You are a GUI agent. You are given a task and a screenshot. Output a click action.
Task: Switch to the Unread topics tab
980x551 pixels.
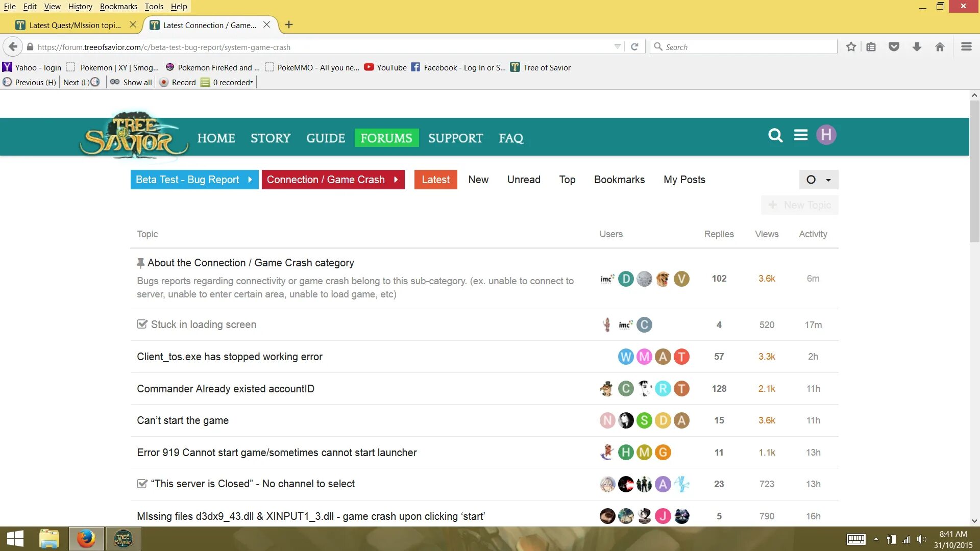click(x=523, y=180)
